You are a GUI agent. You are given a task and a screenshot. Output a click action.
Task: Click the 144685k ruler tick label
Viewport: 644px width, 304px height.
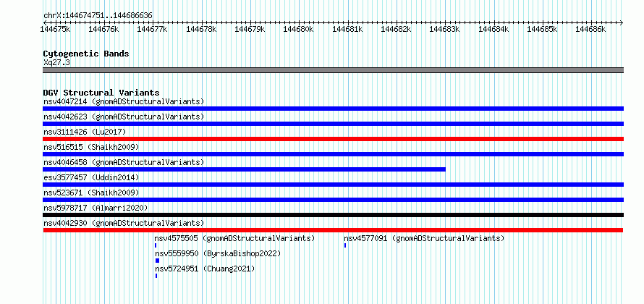pos(542,29)
